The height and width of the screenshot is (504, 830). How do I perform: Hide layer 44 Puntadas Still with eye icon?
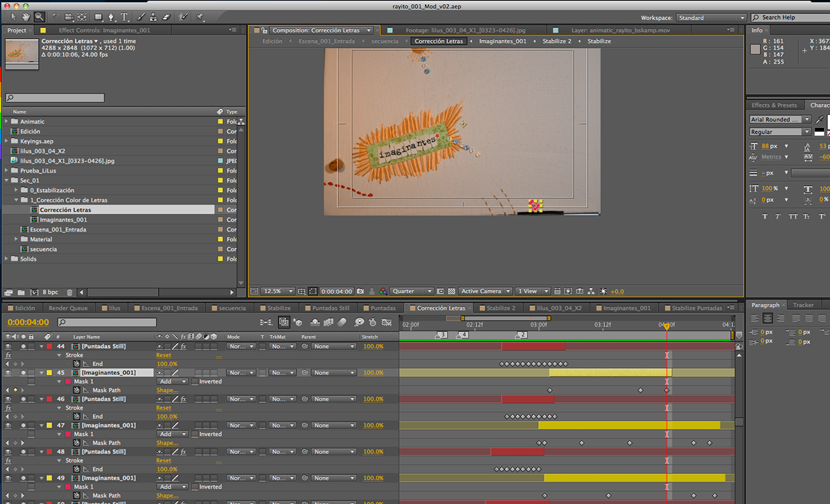click(8, 347)
